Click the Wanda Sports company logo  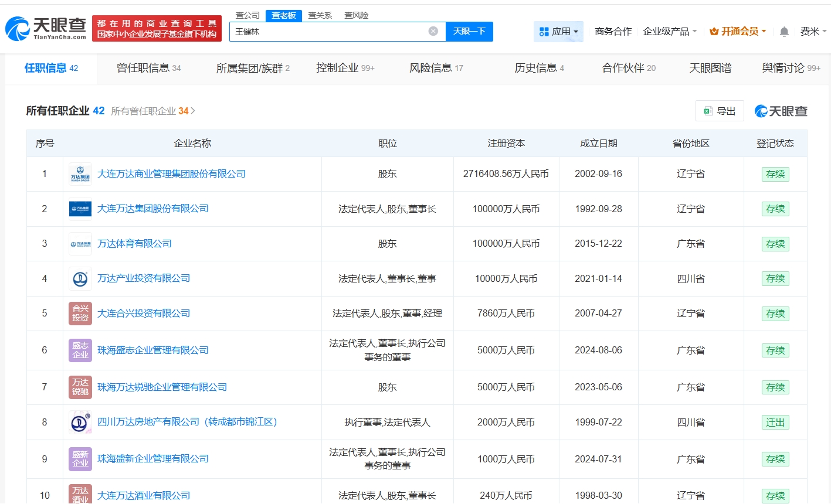click(80, 244)
